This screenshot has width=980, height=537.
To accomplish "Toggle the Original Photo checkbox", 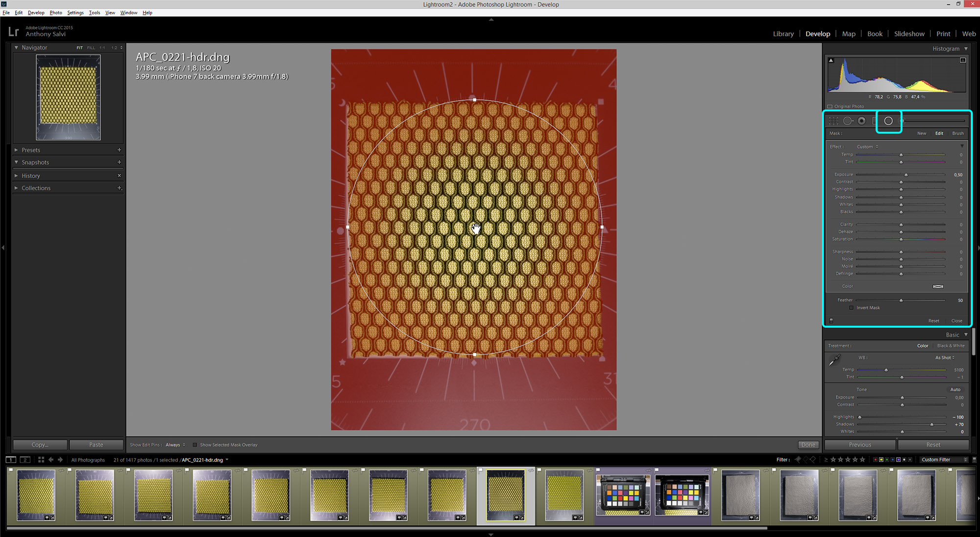I will pyautogui.click(x=830, y=106).
